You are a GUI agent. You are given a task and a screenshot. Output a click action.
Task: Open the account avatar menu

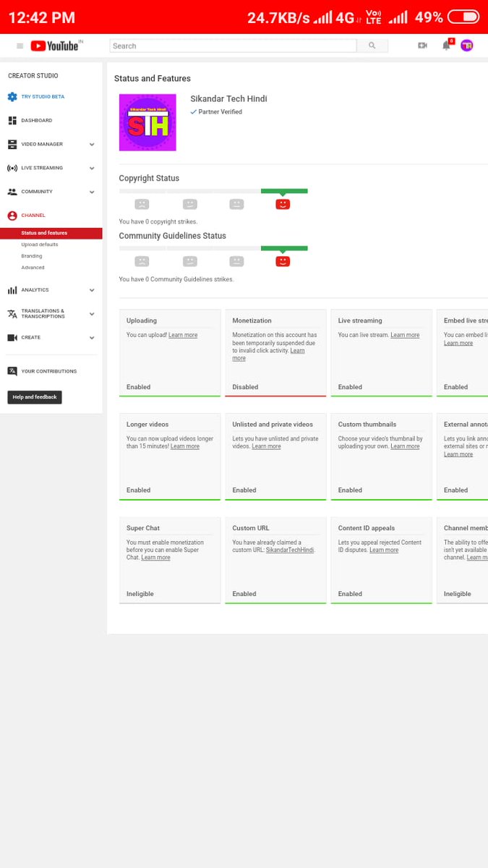coord(467,46)
